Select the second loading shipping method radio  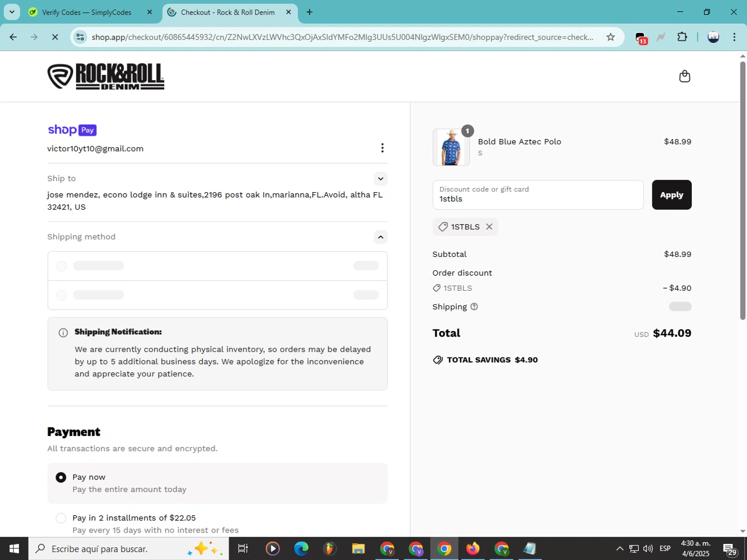[61, 295]
